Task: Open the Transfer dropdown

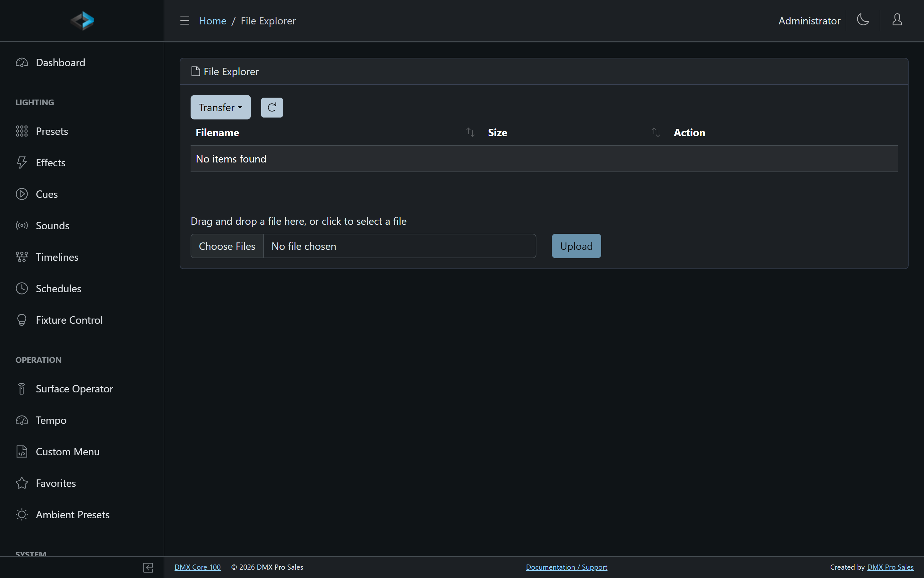Action: coord(221,108)
